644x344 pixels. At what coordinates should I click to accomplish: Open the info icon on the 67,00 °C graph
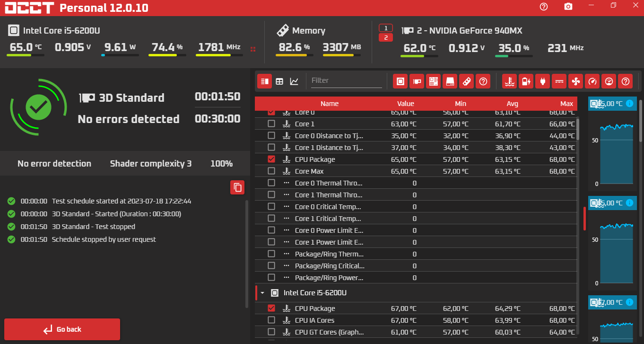[x=629, y=302]
